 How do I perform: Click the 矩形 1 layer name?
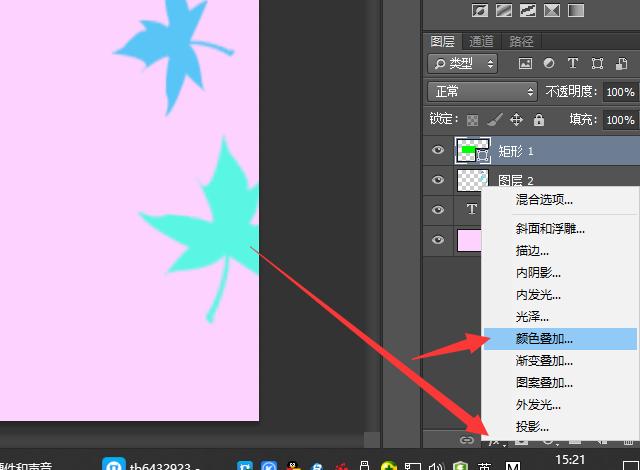coord(516,151)
